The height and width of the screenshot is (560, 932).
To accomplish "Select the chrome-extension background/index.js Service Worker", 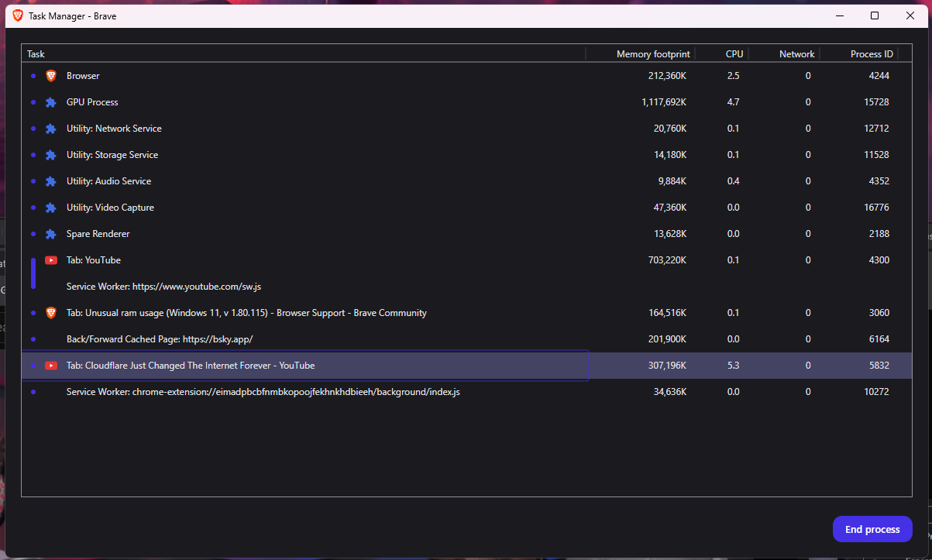I will (466, 392).
